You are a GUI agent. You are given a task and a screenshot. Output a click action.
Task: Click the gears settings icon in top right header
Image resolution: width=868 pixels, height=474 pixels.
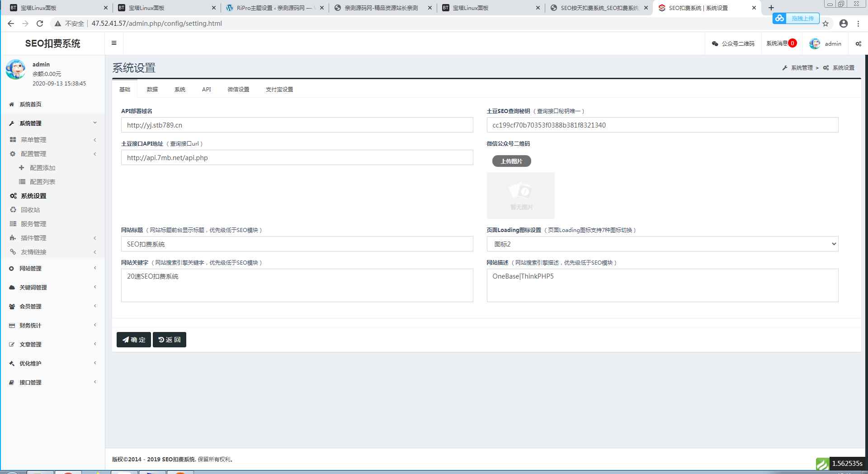(x=858, y=44)
